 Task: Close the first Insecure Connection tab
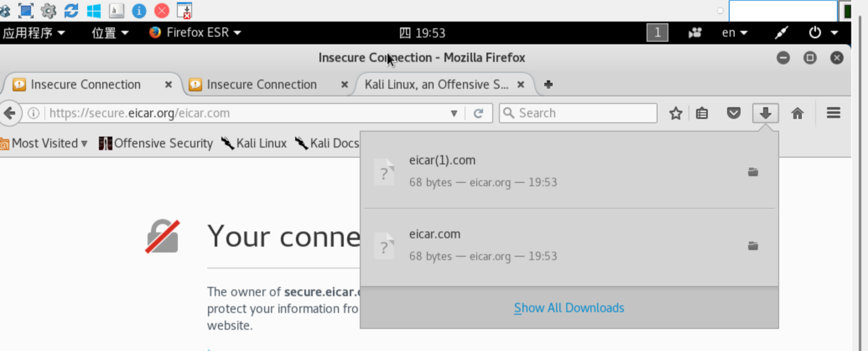click(169, 84)
